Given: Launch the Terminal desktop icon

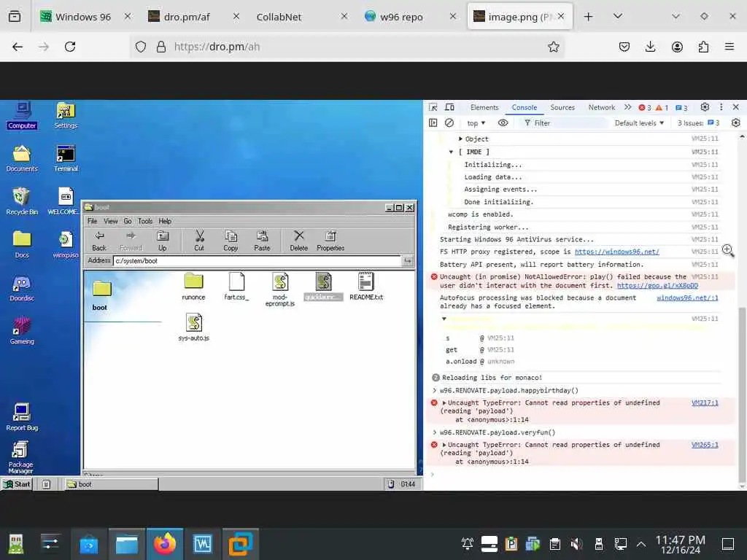Looking at the screenshot, I should 66,158.
